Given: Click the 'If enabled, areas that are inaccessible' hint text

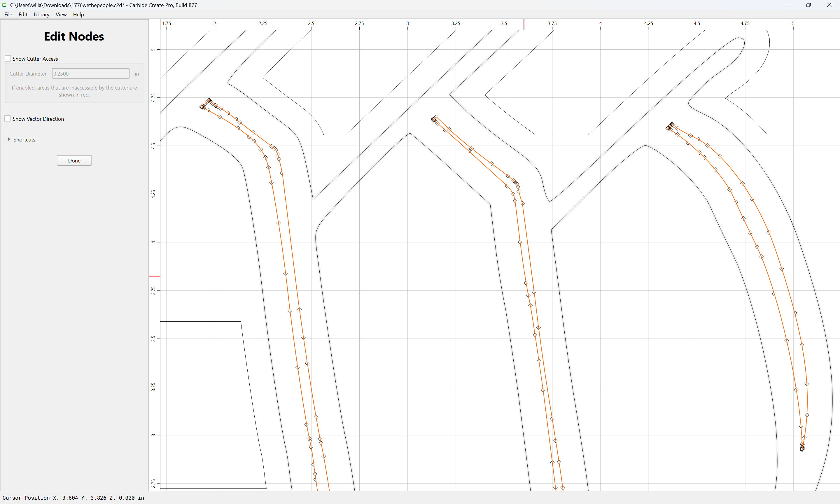Looking at the screenshot, I should (x=74, y=91).
